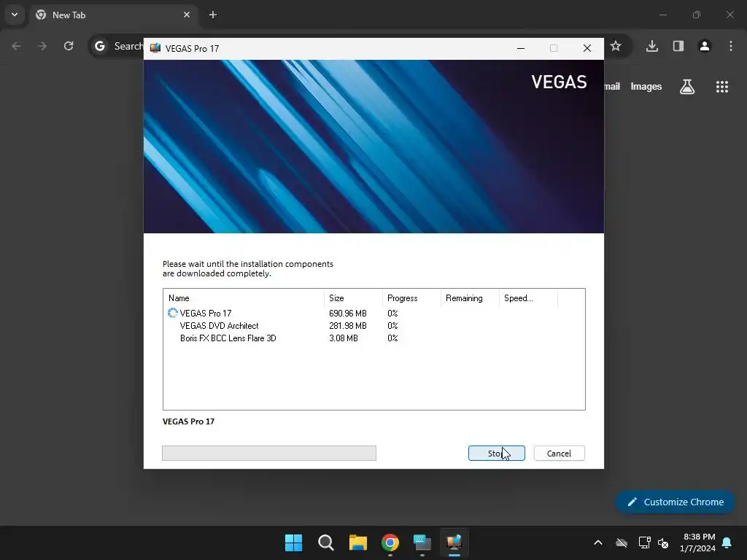Click the Speed column header
Screen dimensions: 747x560
[x=528, y=298]
